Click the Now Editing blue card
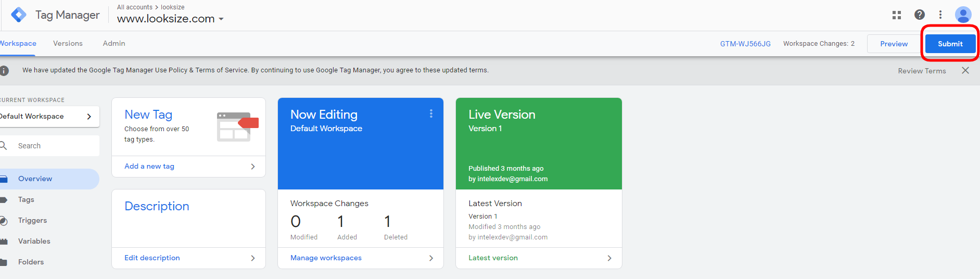 coord(361,144)
